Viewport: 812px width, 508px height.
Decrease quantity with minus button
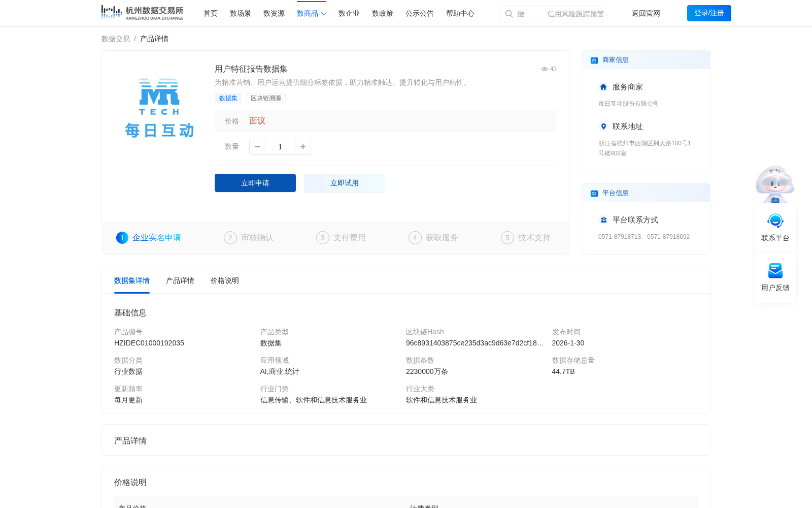pyautogui.click(x=257, y=147)
